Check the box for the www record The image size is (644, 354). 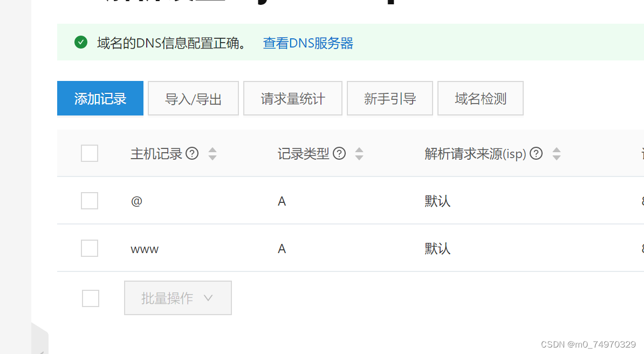(x=90, y=248)
